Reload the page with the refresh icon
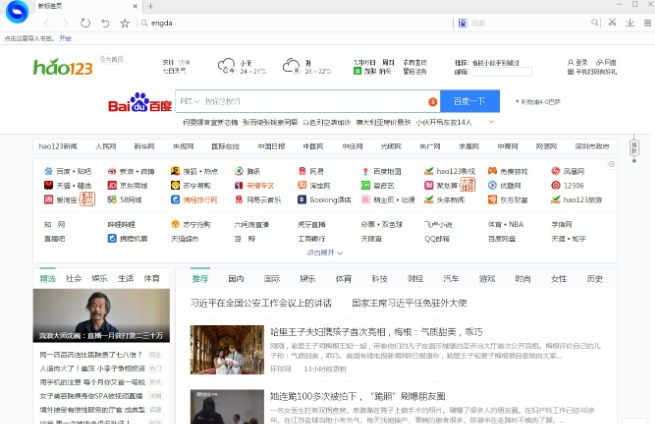Viewport: 655px width, 424px height. tap(85, 23)
